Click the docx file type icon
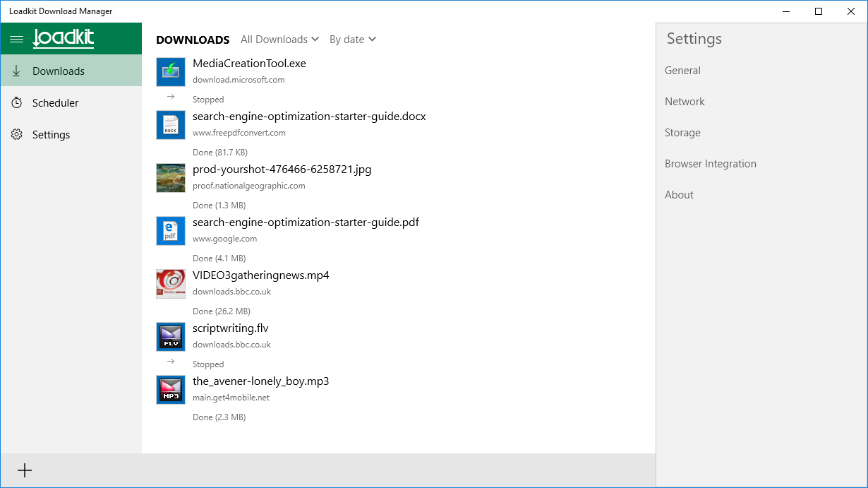 tap(171, 125)
